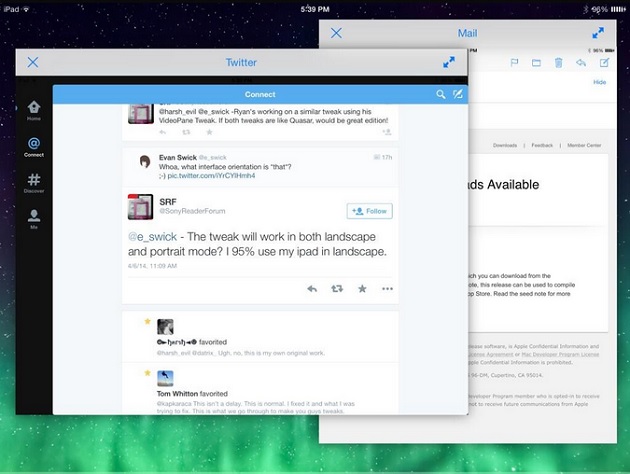
Task: Flag the message in Mail toolbar
Action: [514, 63]
